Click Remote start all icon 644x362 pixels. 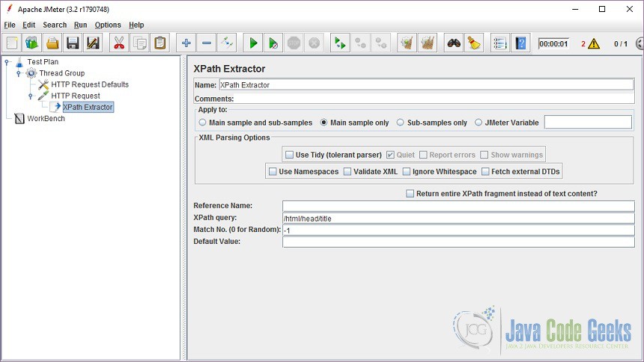click(x=340, y=43)
